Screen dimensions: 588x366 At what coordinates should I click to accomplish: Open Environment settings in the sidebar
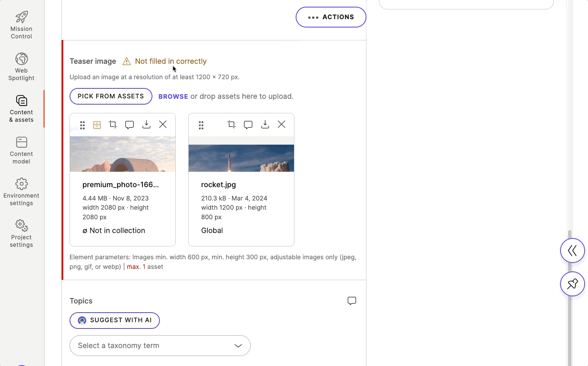coord(21,191)
